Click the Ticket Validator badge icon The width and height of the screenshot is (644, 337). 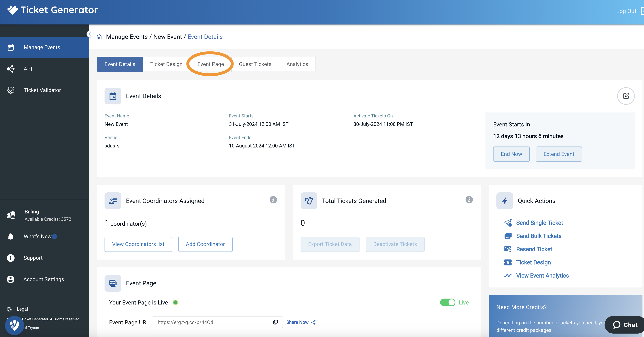[x=11, y=90]
